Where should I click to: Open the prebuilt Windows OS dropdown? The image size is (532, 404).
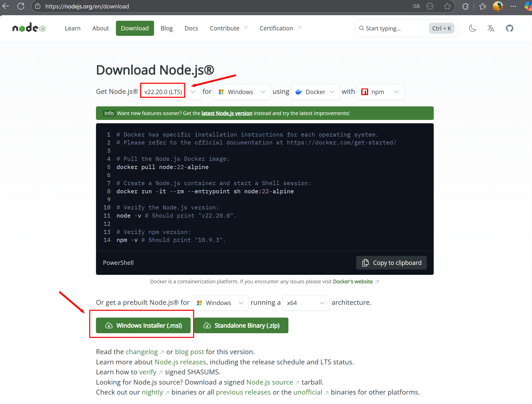point(220,303)
